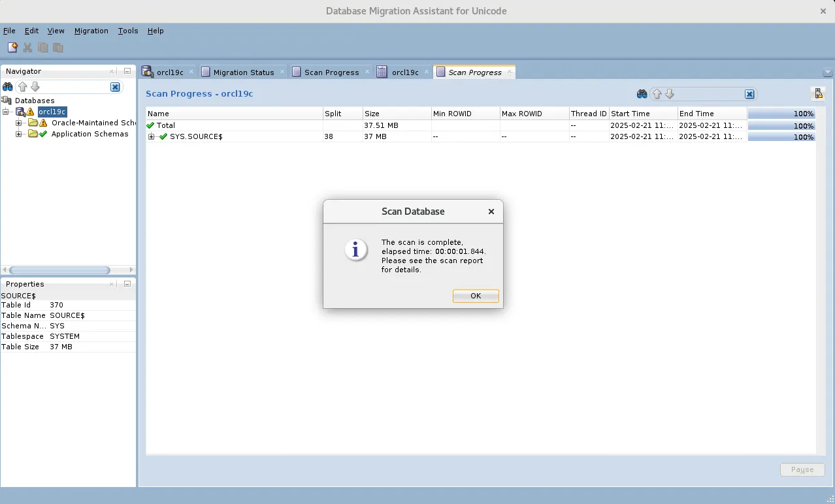Click the Total row 100% progress bar
The height and width of the screenshot is (504, 835).
tap(781, 125)
